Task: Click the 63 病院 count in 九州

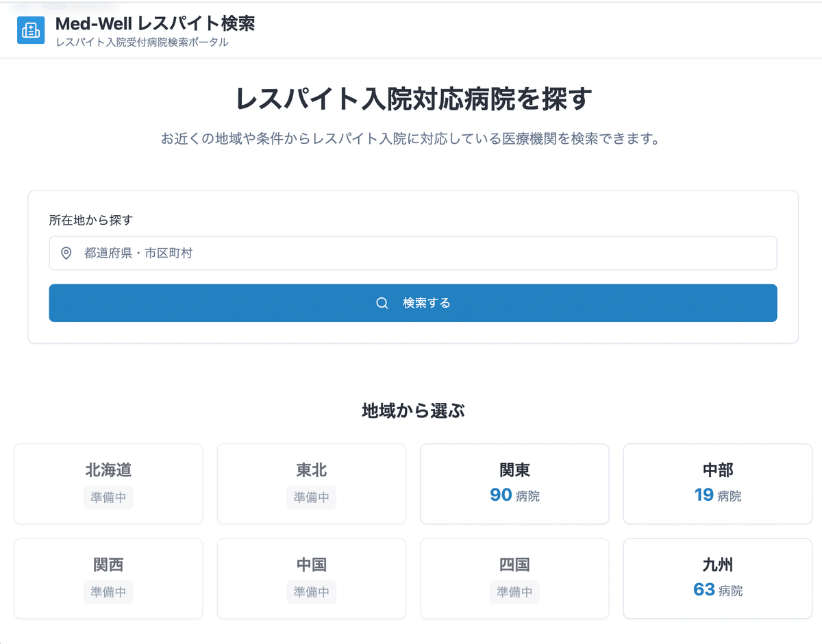Action: [718, 589]
